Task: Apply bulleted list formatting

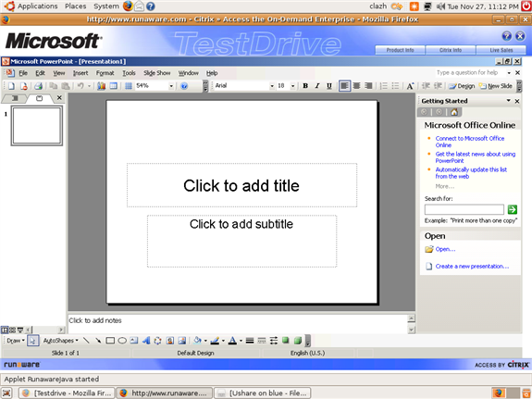Action: 395,86
